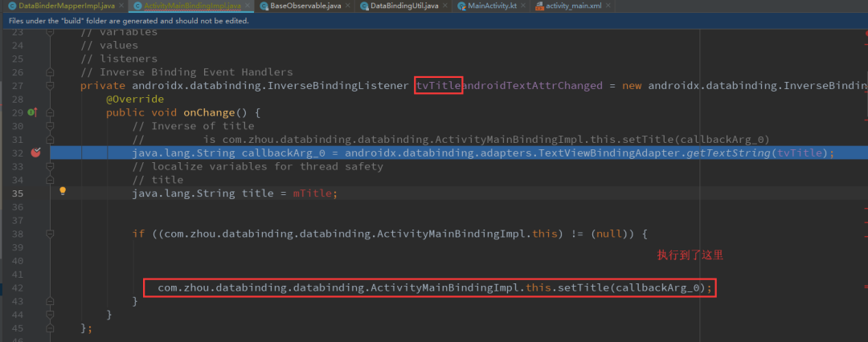This screenshot has height=342, width=868.
Task: Click the "// listeners" comment line
Action: (119, 59)
